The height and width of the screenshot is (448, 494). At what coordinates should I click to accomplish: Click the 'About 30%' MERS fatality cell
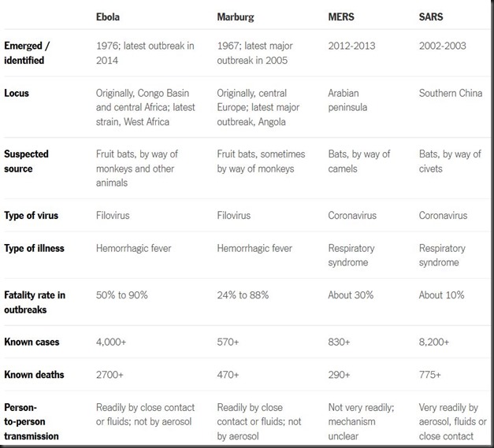pos(351,295)
